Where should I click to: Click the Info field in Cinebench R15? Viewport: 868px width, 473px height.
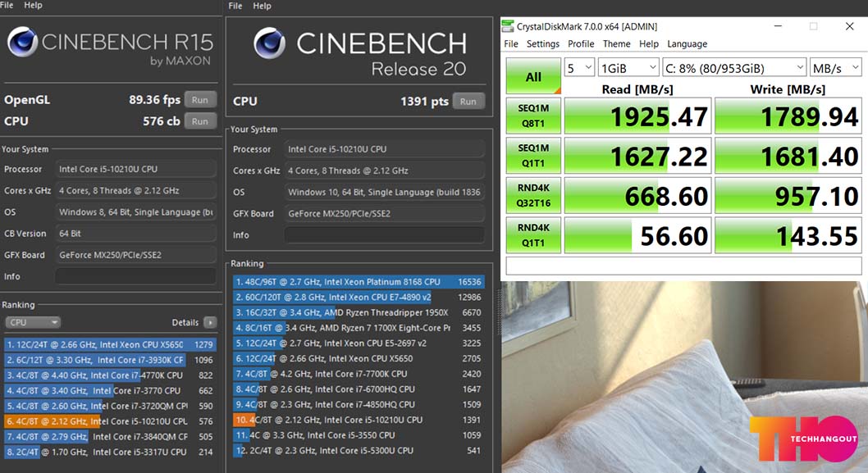[x=135, y=276]
